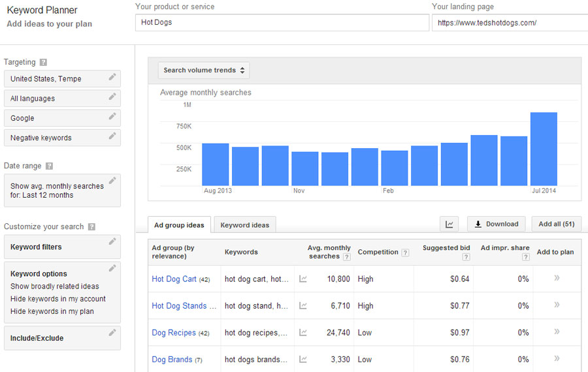Click the pencil icon beside All languages
This screenshot has height=372, width=588.
[x=112, y=97]
